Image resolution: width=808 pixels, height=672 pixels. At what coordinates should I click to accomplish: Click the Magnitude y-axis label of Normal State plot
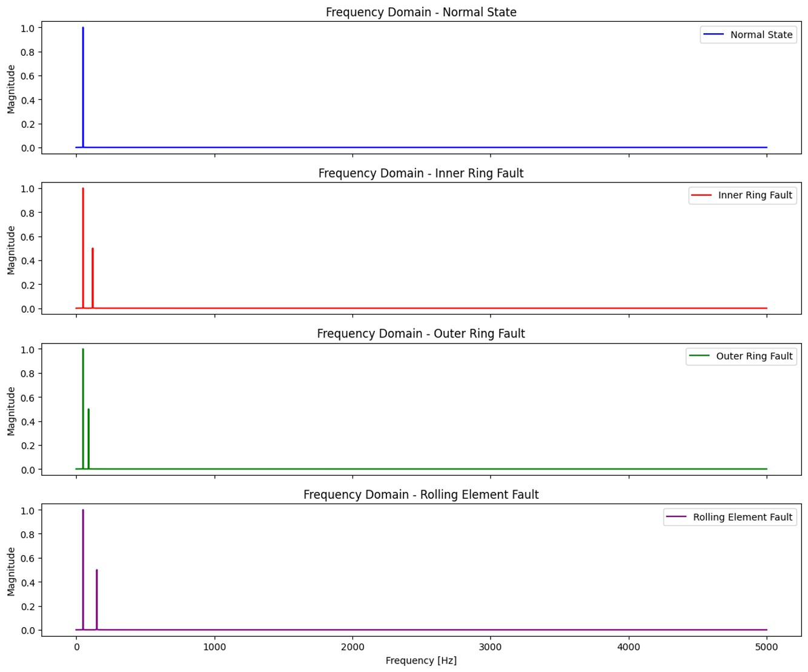pos(11,89)
